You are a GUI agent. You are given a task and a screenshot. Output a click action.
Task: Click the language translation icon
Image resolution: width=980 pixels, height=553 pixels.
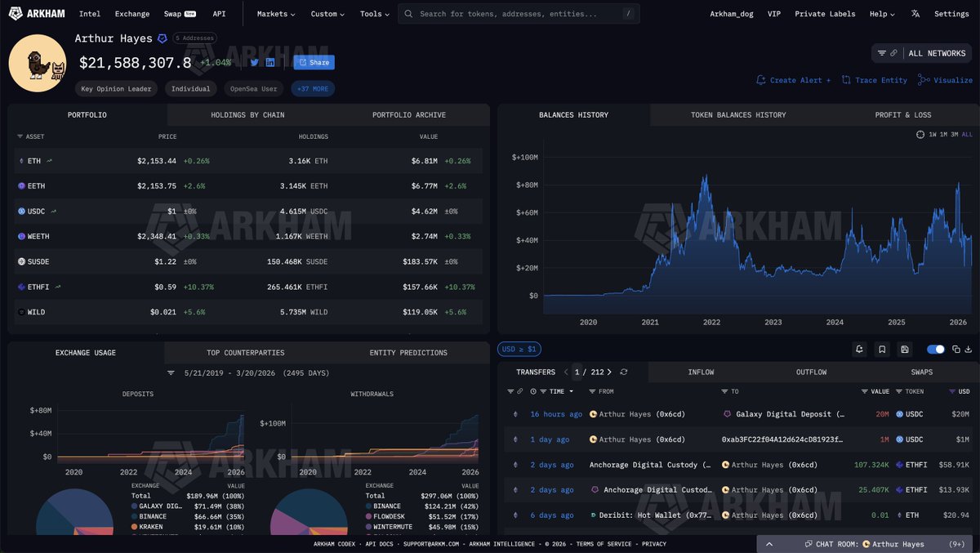coord(915,14)
